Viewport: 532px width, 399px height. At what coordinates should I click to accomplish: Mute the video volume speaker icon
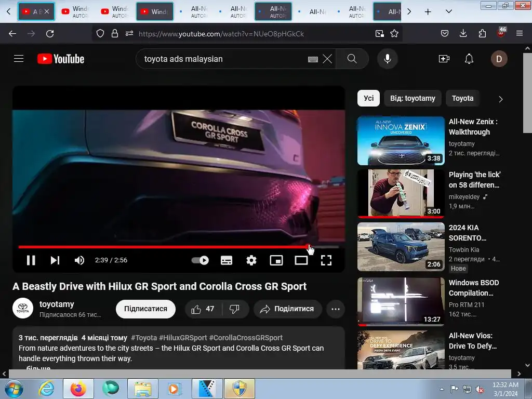79,260
